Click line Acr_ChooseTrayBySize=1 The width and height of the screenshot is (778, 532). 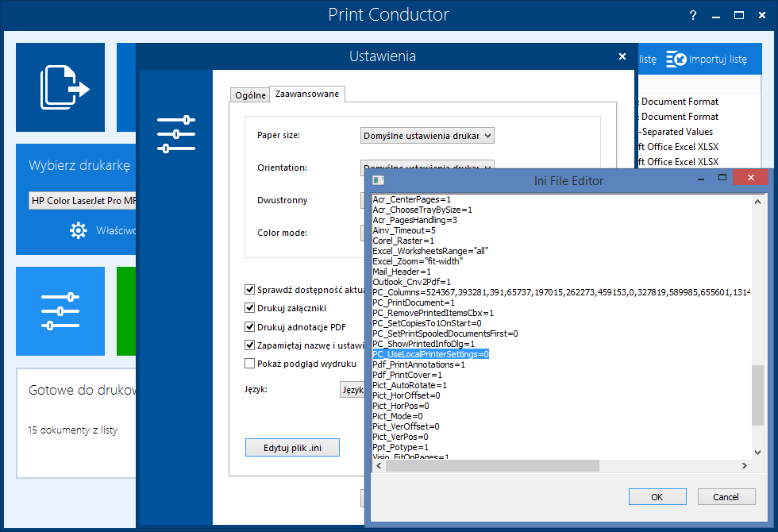[x=422, y=210]
